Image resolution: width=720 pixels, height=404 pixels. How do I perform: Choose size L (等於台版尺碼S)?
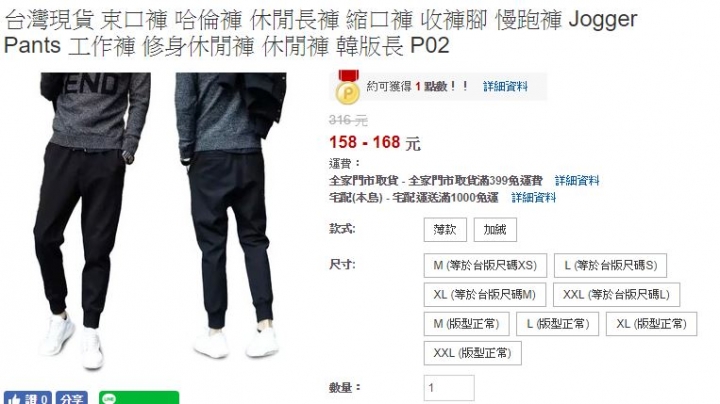[610, 265]
